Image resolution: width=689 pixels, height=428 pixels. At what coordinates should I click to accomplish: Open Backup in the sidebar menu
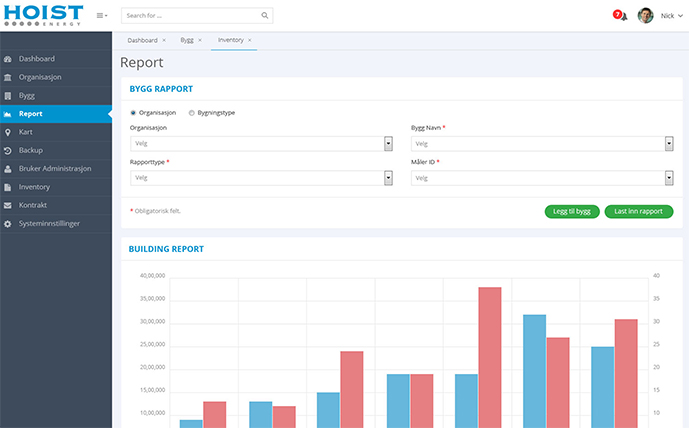point(56,151)
